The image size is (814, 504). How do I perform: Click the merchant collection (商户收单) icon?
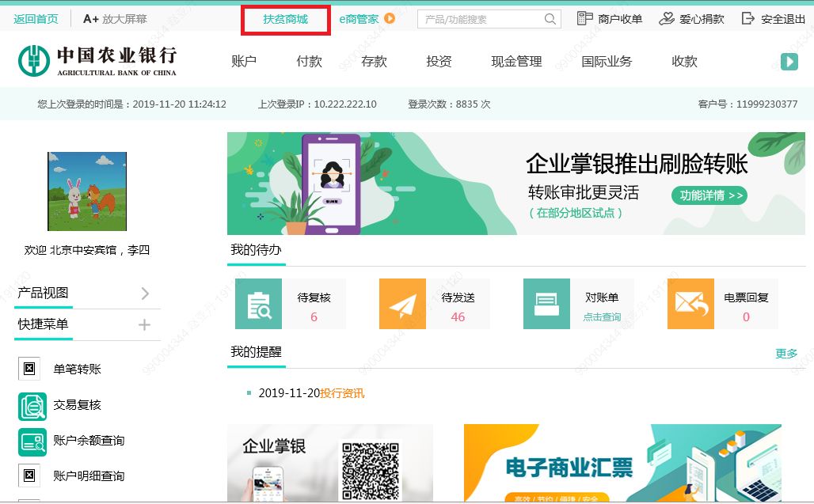click(x=584, y=19)
